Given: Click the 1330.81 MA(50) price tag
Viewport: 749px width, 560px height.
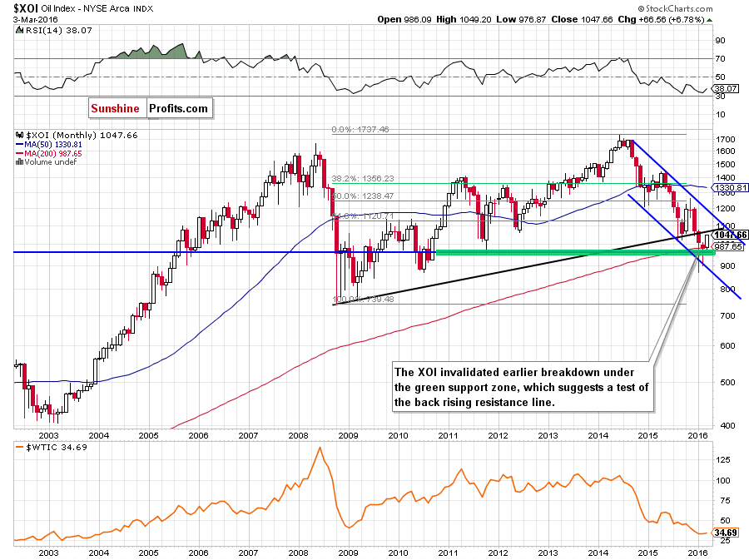Looking at the screenshot, I should (x=729, y=187).
